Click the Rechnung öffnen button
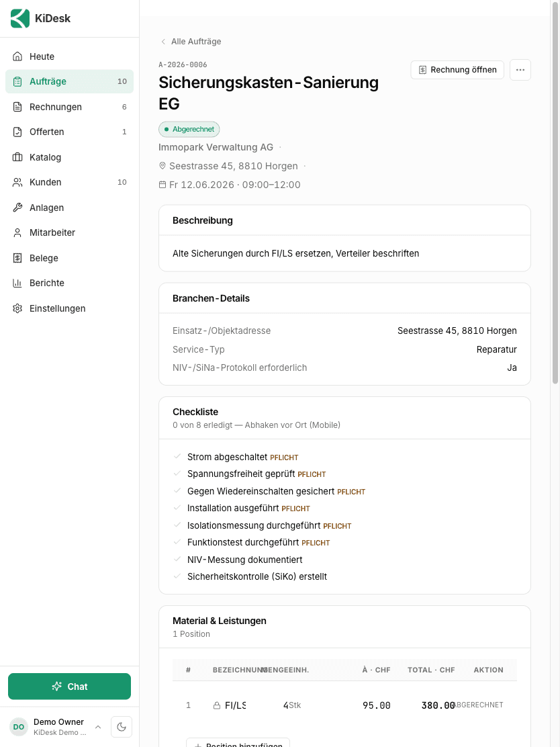Viewport: 560px width, 747px height. point(457,70)
